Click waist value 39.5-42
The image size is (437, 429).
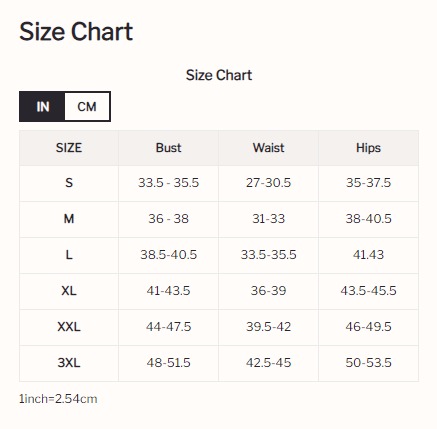point(268,327)
